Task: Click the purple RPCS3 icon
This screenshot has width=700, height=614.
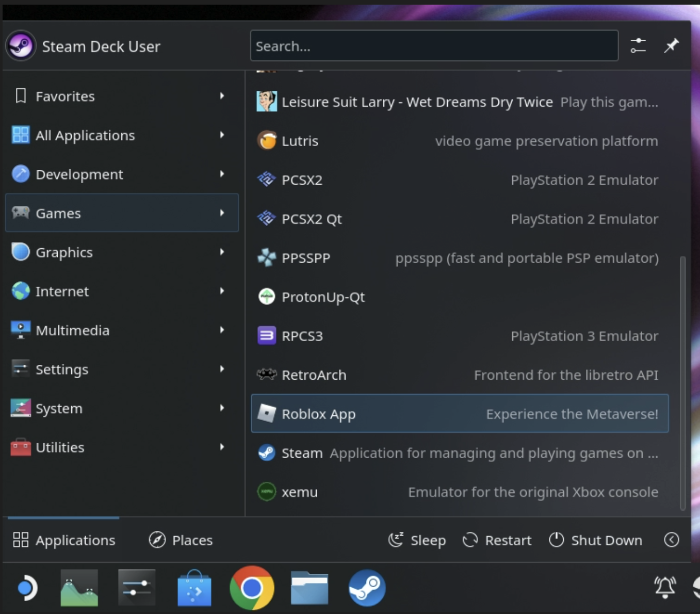Action: 267,336
